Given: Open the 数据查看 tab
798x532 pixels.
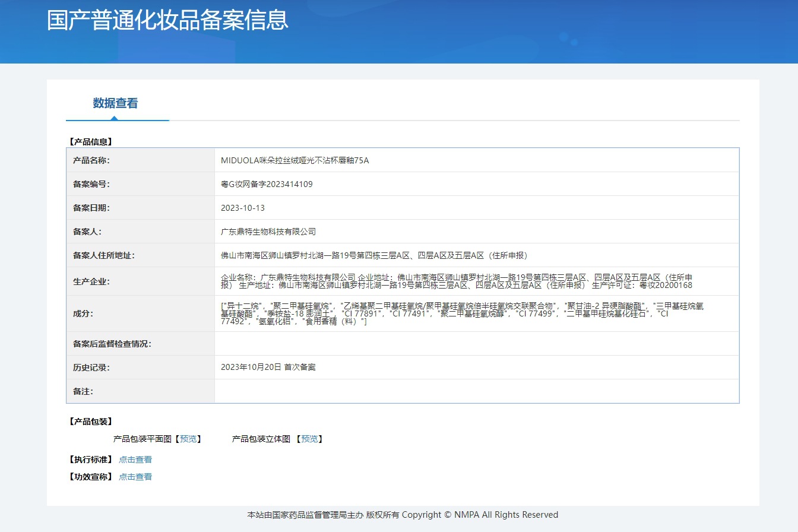Looking at the screenshot, I should (x=115, y=103).
